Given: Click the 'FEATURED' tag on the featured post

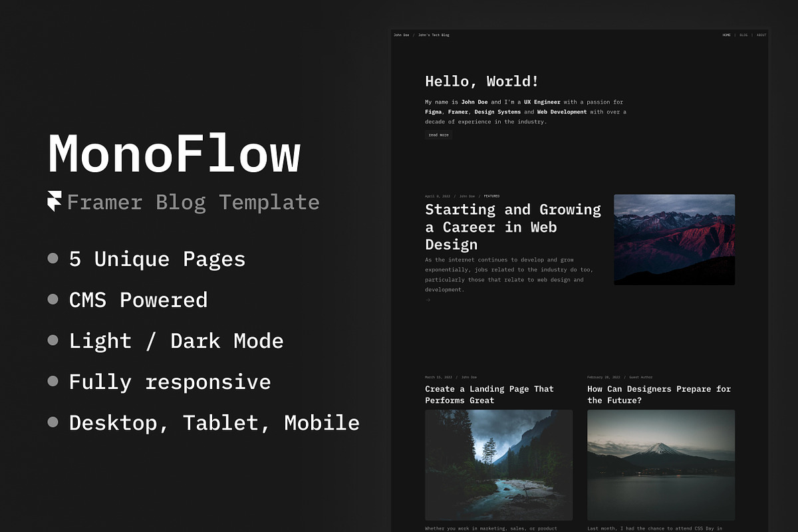Looking at the screenshot, I should [491, 196].
